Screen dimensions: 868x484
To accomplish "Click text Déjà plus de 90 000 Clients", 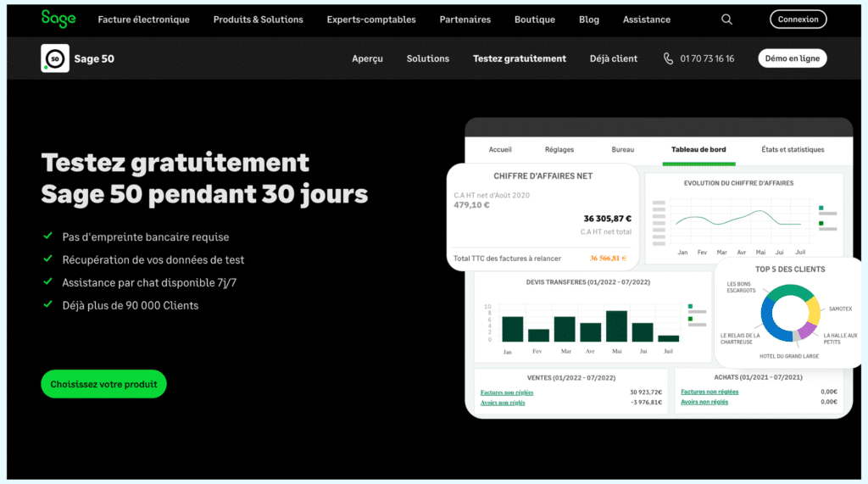I will (x=130, y=306).
